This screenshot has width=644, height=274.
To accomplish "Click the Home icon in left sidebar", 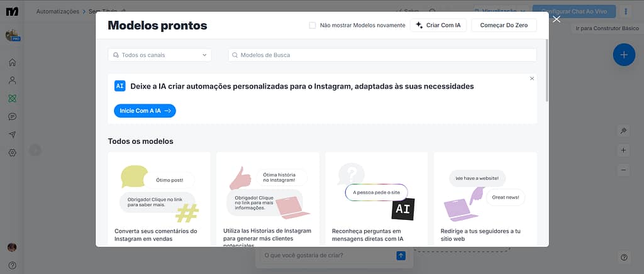I will pos(12,62).
